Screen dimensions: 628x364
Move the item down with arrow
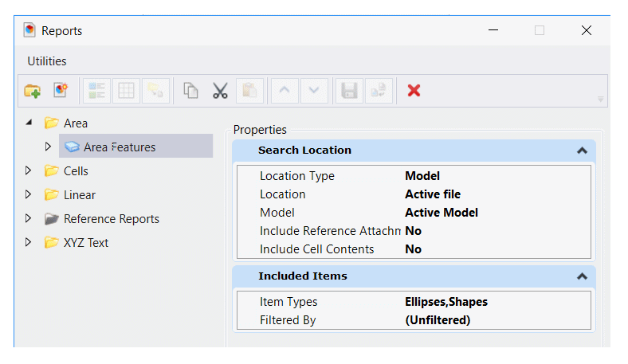click(x=314, y=91)
